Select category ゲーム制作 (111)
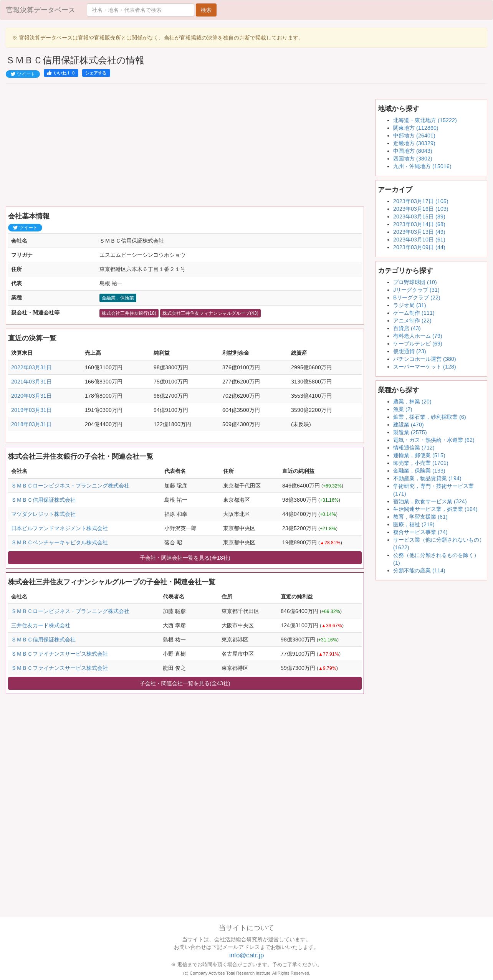The image size is (493, 980). pyautogui.click(x=414, y=313)
